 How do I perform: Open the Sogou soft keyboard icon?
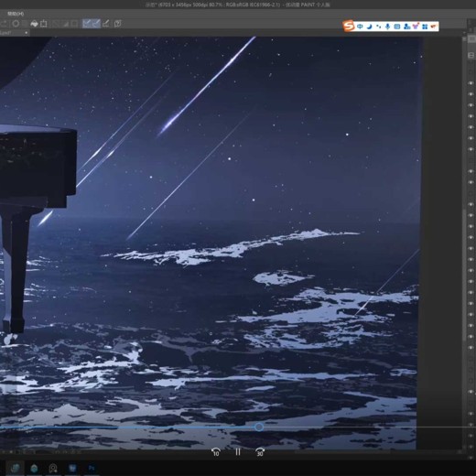[397, 27]
